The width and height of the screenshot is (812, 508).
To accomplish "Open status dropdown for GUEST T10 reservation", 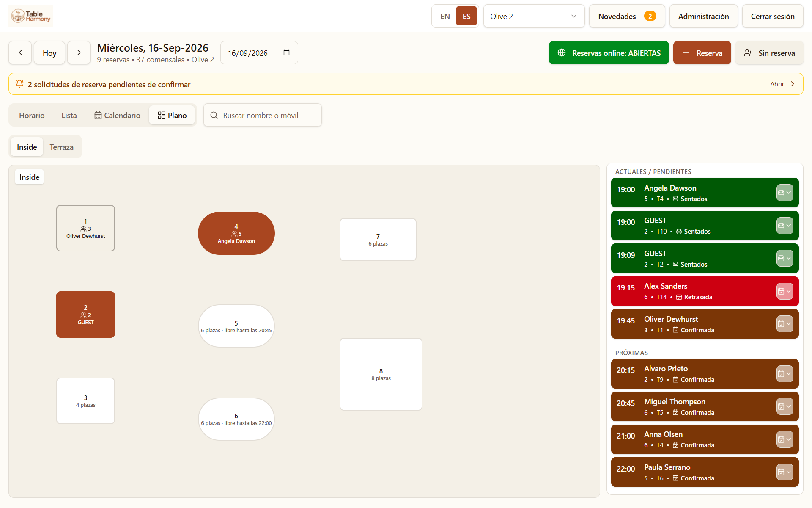I will tap(785, 226).
